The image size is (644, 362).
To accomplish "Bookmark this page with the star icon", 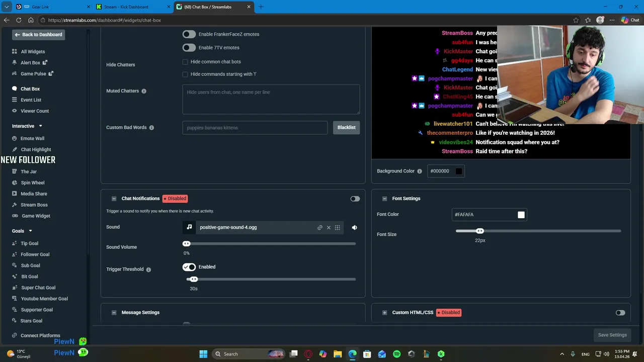I will [576, 20].
